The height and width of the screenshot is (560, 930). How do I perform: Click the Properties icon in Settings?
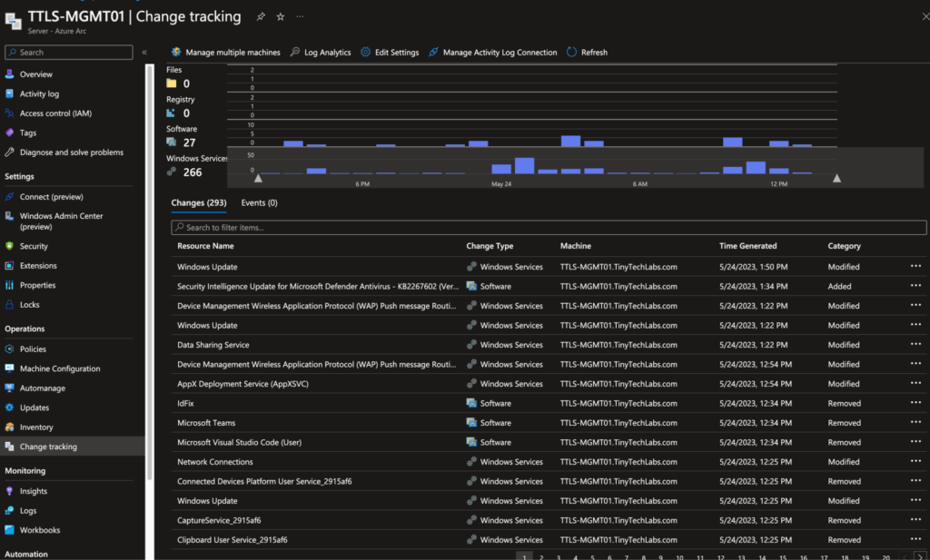pos(9,285)
